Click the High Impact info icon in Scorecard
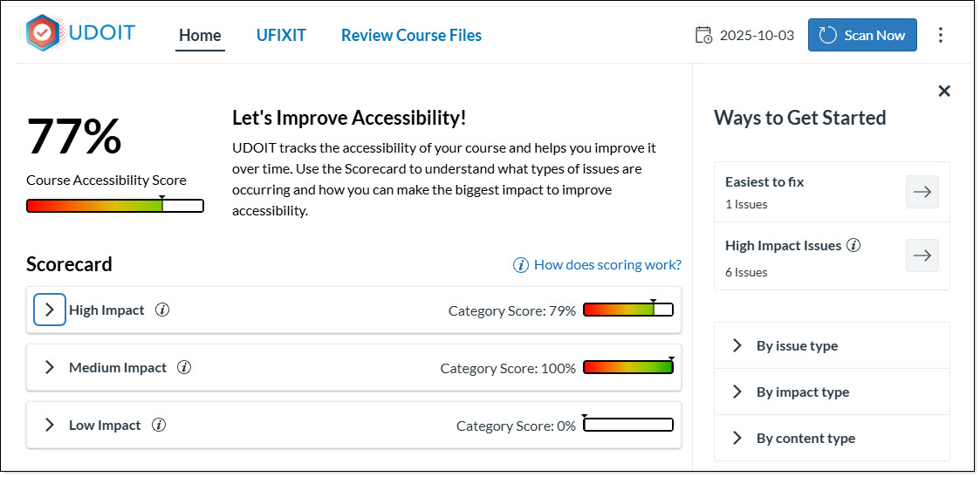980x477 pixels. 162,310
